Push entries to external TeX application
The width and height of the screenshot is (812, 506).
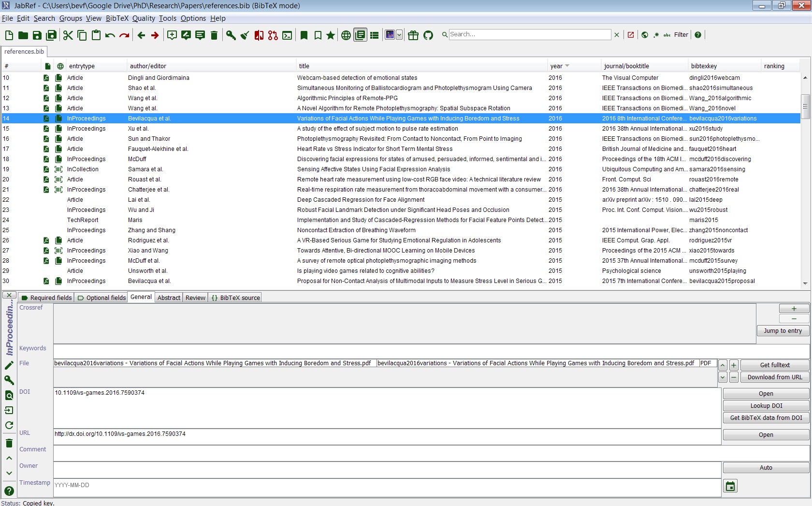[x=390, y=35]
